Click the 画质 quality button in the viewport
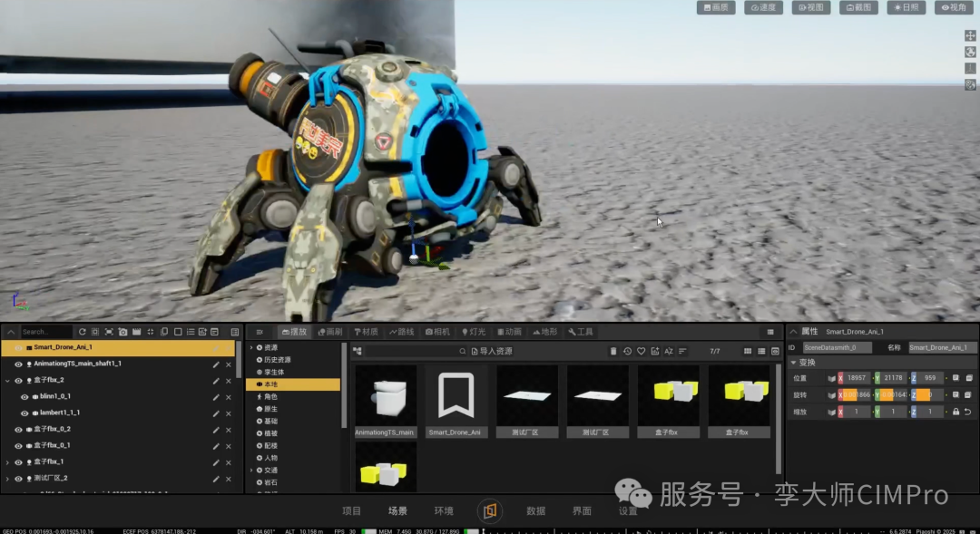The image size is (980, 534). tap(716, 7)
